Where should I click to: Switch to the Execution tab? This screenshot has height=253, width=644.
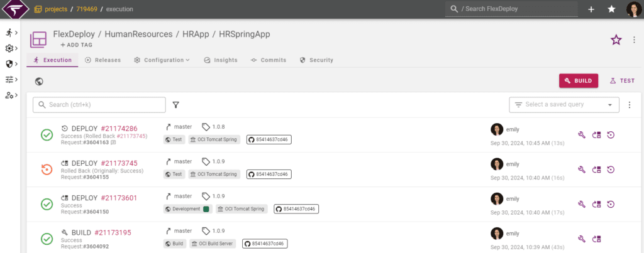pyautogui.click(x=52, y=60)
